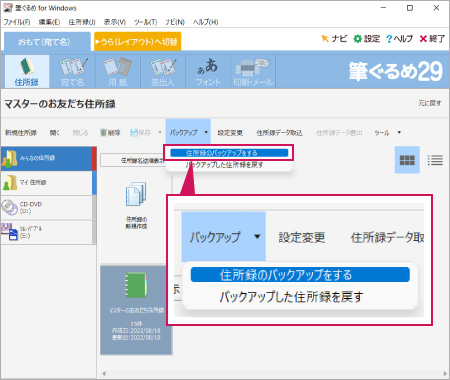Open the 編集(E) menu
The width and height of the screenshot is (450, 380).
tap(49, 22)
